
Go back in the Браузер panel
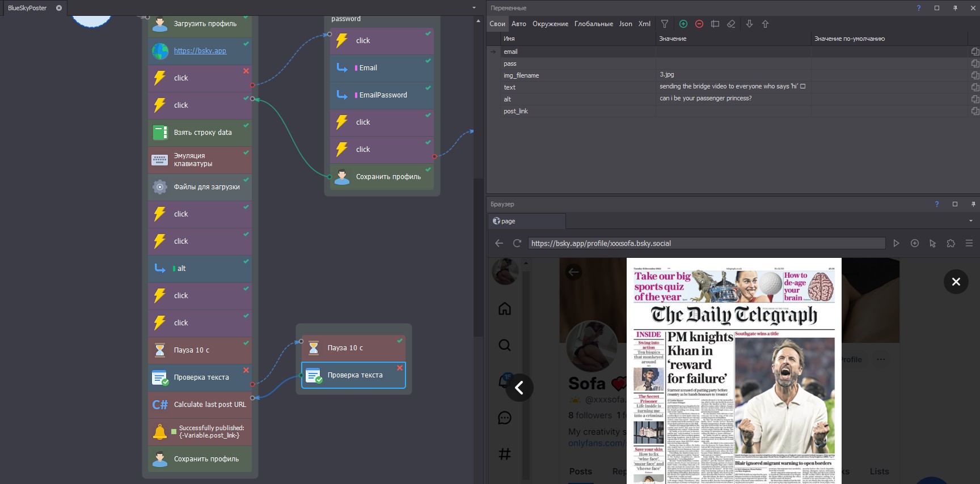[499, 243]
